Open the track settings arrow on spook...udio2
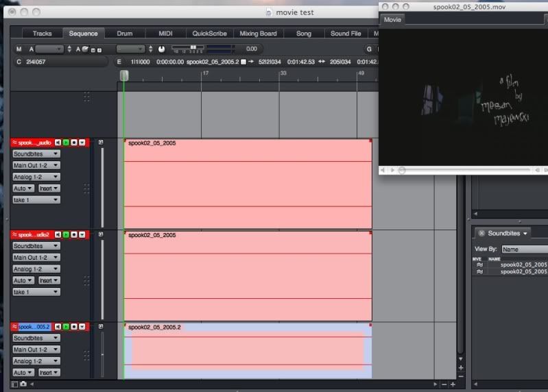 click(82, 234)
